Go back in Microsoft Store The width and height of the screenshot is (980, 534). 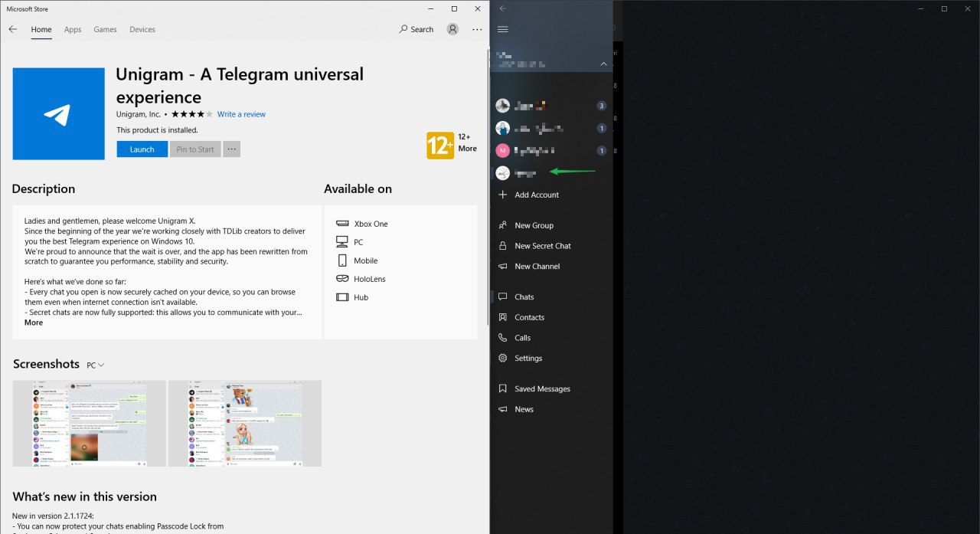[12, 29]
